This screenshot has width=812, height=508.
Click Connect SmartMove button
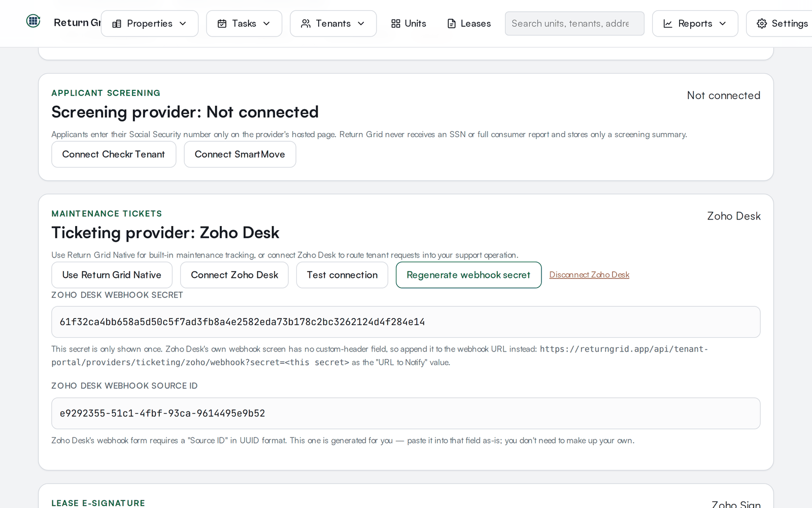coord(240,154)
